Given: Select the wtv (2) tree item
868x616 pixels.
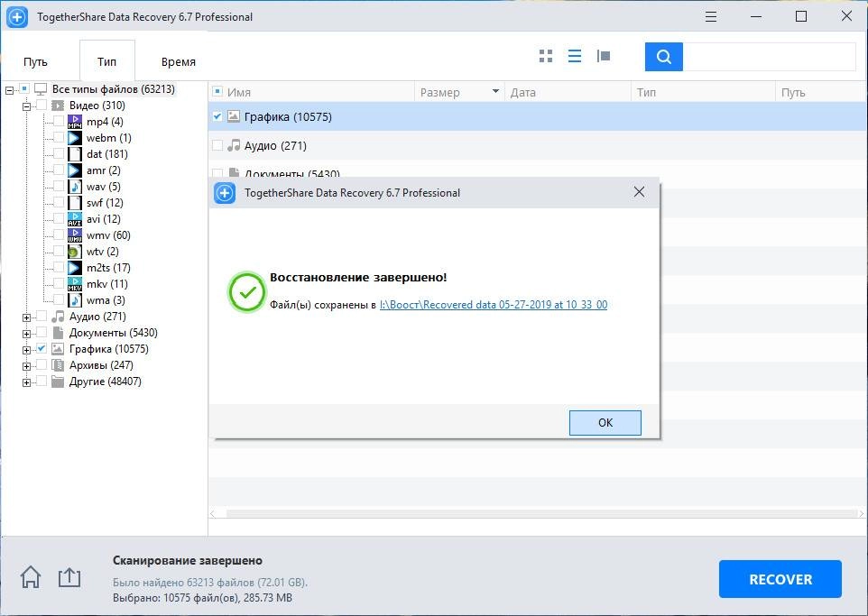Looking at the screenshot, I should tap(103, 252).
